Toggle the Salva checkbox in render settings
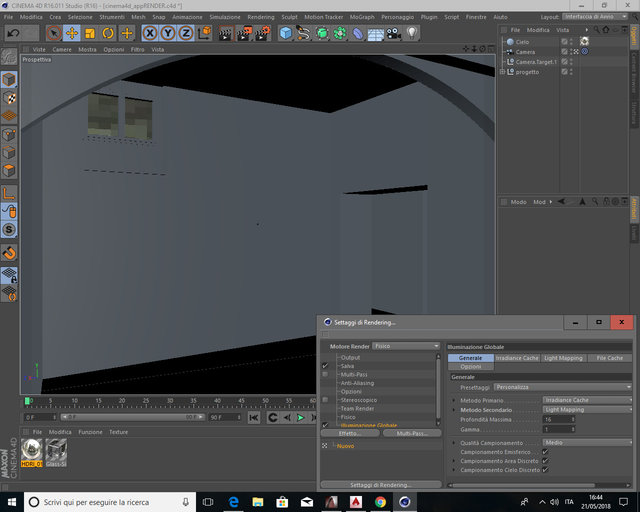Screen dimensions: 640x512 [325, 365]
